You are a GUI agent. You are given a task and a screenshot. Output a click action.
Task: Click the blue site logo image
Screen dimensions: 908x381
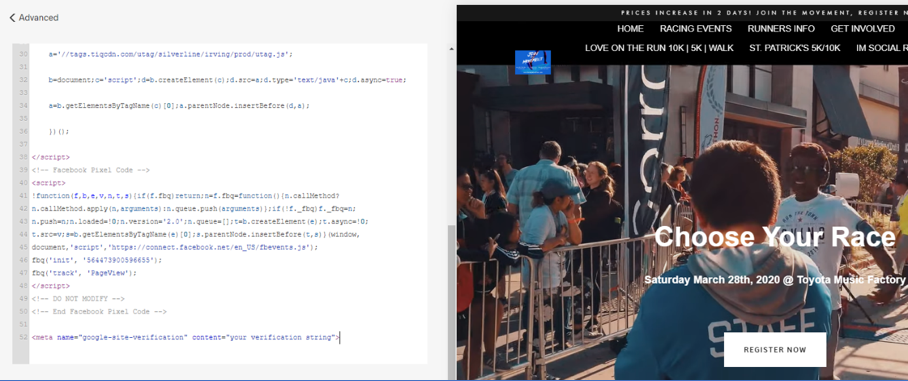click(533, 63)
